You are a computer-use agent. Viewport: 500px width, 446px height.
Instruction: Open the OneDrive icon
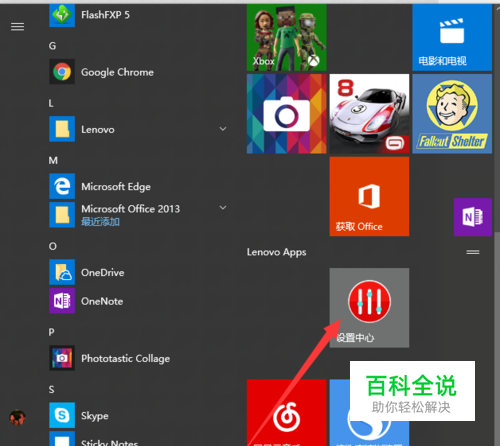pyautogui.click(x=62, y=272)
